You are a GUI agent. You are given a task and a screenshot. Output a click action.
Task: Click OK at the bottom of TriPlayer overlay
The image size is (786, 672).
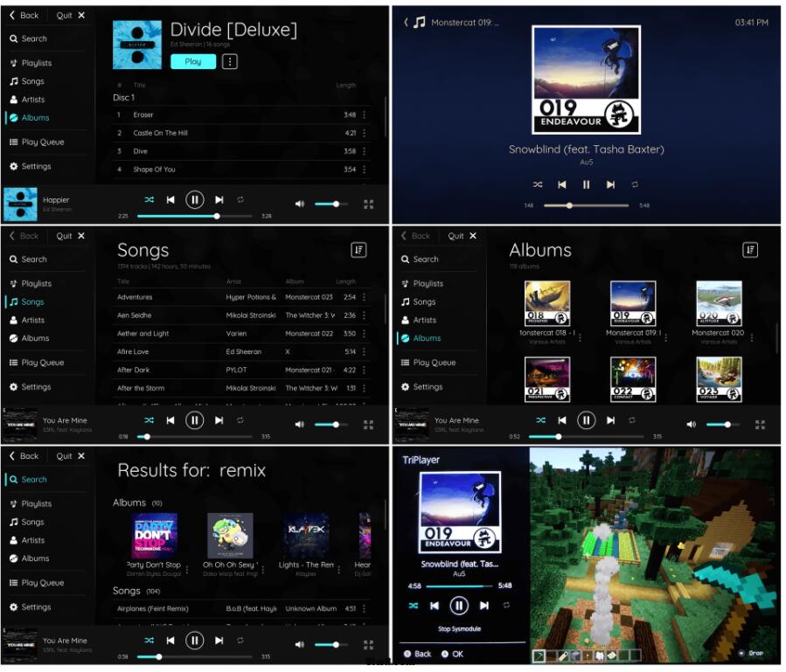(x=452, y=654)
